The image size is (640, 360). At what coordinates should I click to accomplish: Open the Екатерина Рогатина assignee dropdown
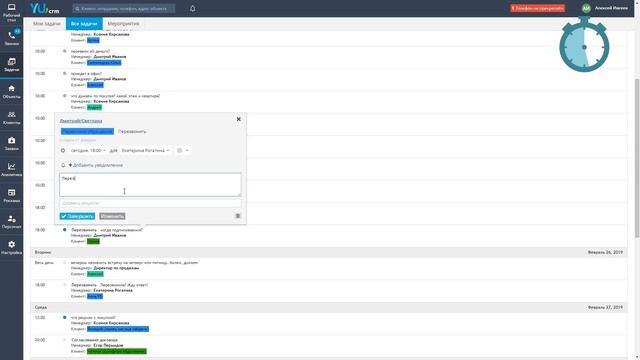(x=145, y=151)
